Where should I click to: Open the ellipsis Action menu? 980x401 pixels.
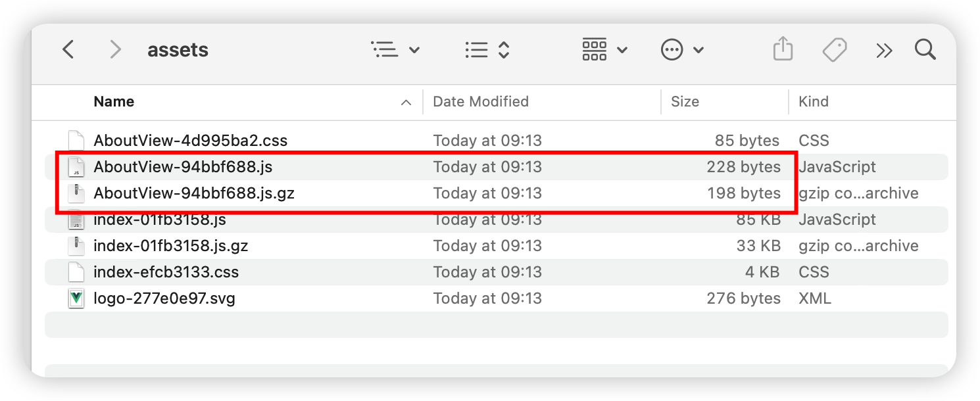tap(682, 49)
